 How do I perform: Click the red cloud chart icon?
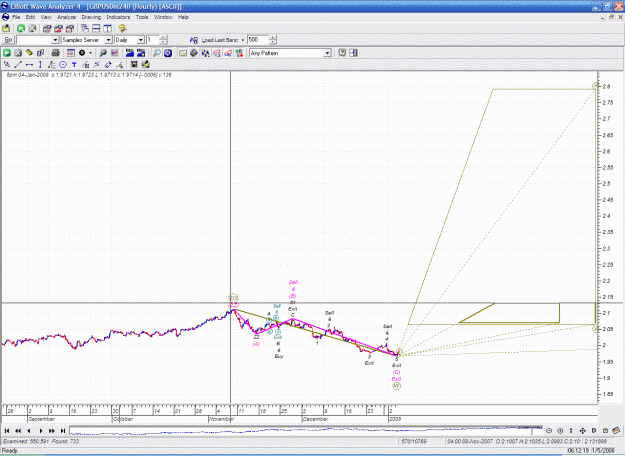point(228,53)
